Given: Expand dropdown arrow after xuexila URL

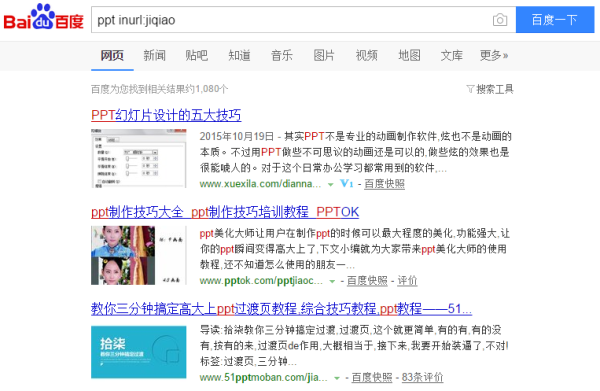Looking at the screenshot, I should [x=331, y=184].
